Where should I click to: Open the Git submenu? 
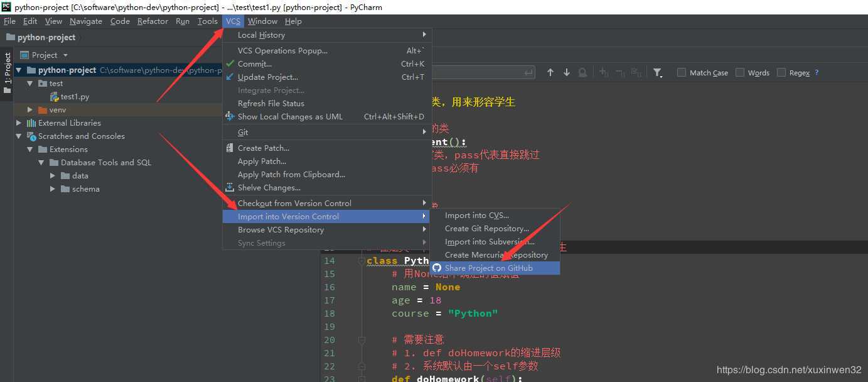pyautogui.click(x=327, y=133)
